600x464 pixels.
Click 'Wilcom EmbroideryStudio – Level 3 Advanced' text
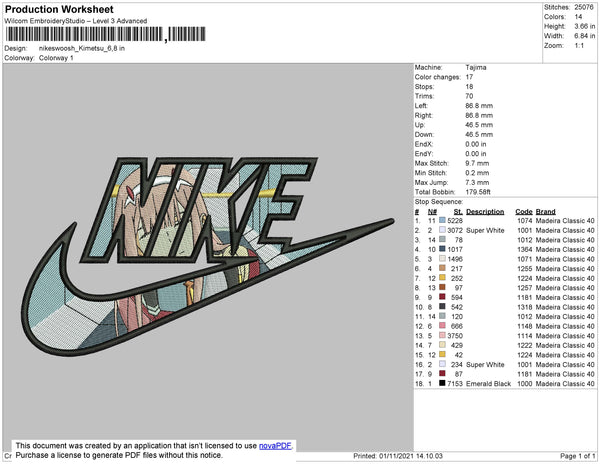[x=76, y=21]
